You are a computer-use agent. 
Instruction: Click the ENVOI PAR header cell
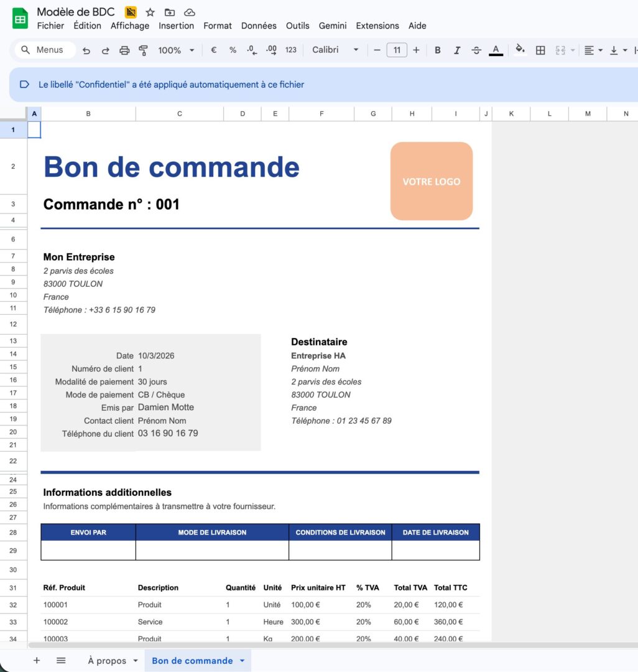coord(88,532)
